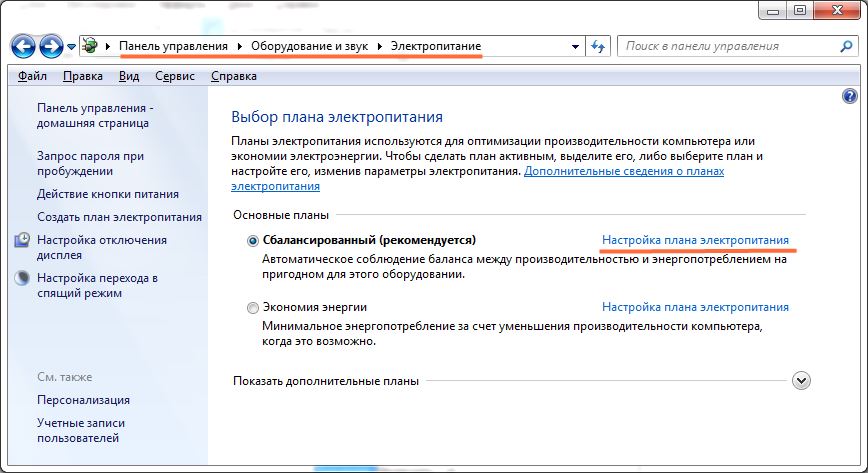
Task: Open Настройка отключения дисплея link
Action: click(102, 248)
